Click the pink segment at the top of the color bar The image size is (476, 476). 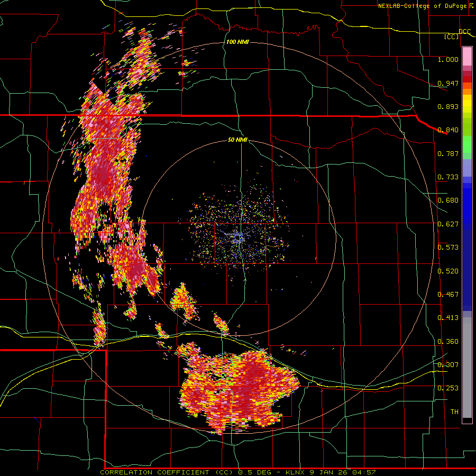(x=467, y=57)
